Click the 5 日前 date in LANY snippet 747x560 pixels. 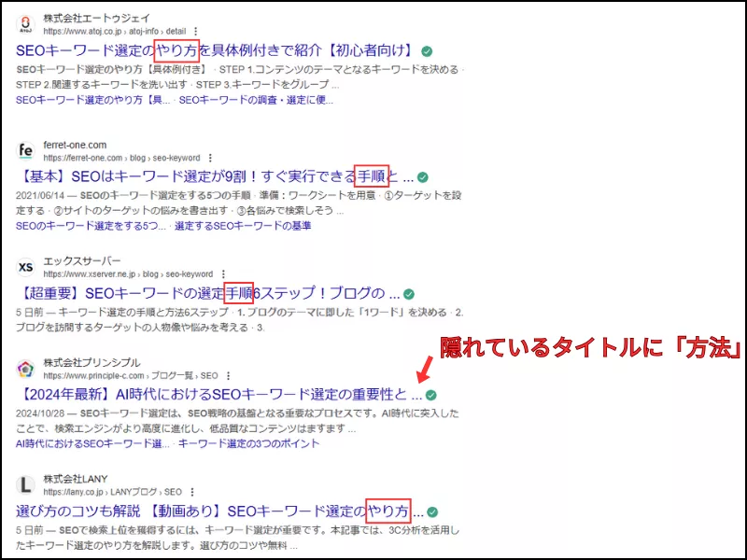pos(29,530)
